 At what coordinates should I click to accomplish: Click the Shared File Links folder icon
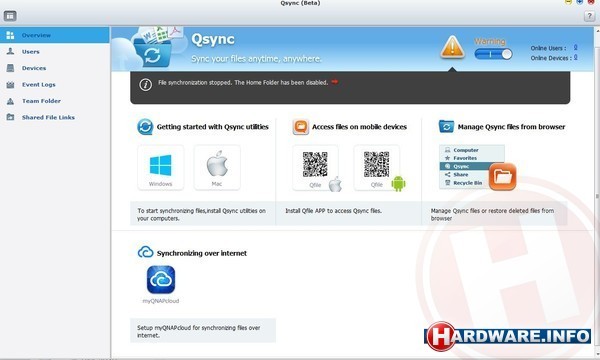pyautogui.click(x=10, y=117)
